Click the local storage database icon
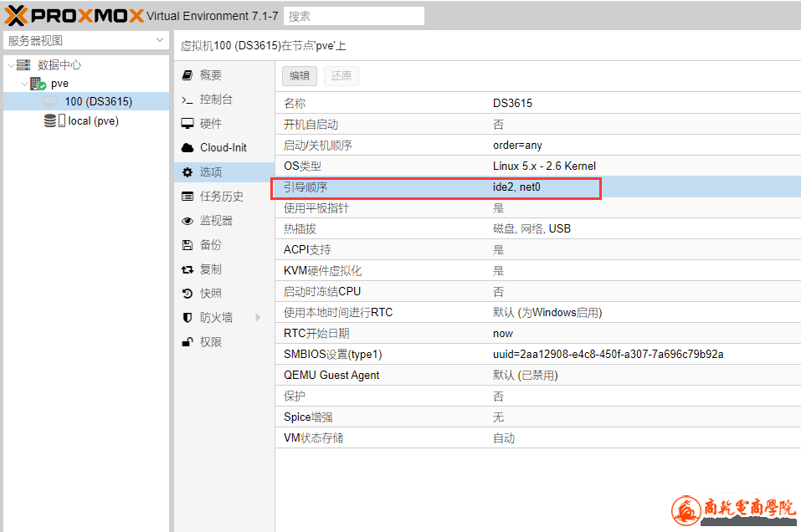This screenshot has height=532, width=801. (x=50, y=120)
